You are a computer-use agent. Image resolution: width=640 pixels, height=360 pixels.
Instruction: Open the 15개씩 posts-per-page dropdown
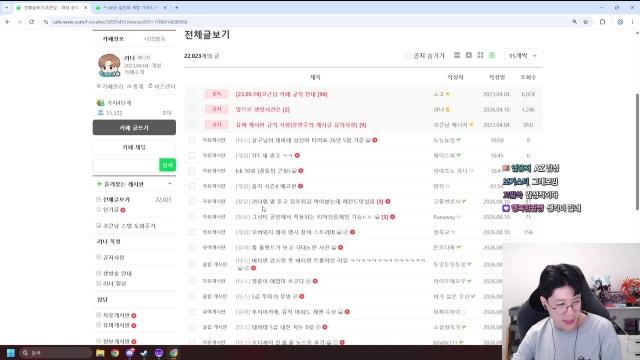pyautogui.click(x=523, y=56)
